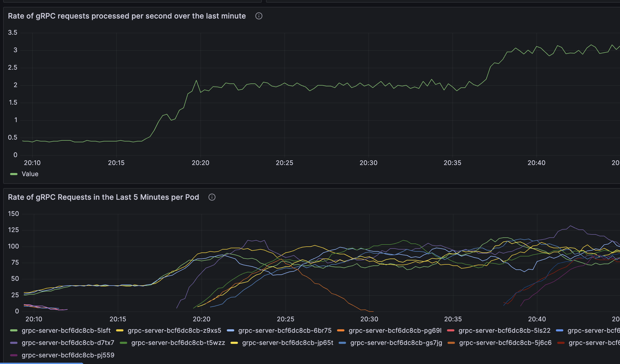Image resolution: width=620 pixels, height=364 pixels.
Task: Open info icon beside per Pod panel title
Action: click(x=212, y=197)
